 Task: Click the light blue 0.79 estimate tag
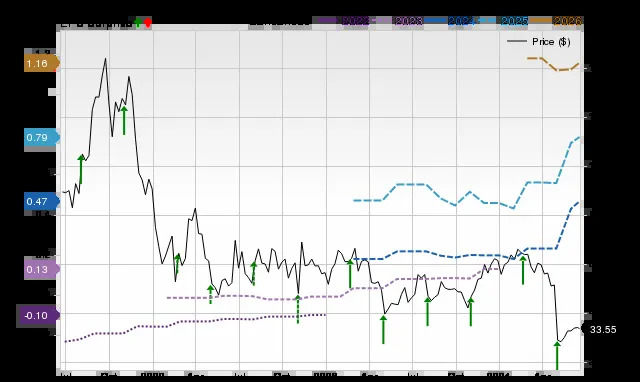pos(41,138)
